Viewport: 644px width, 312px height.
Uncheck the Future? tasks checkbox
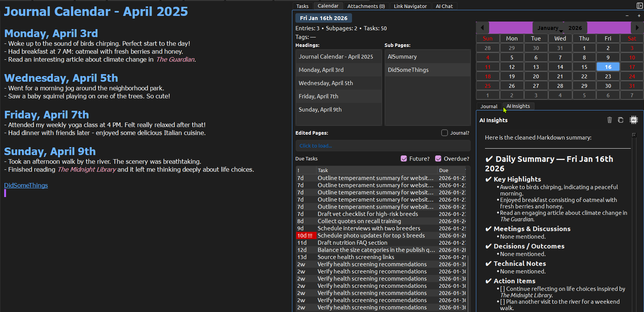pyautogui.click(x=404, y=158)
